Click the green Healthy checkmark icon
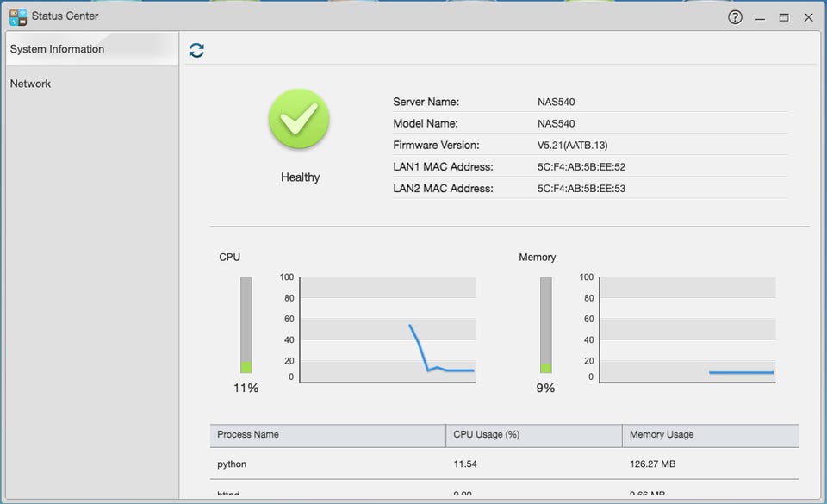Screen dimensions: 827x504 click(299, 119)
